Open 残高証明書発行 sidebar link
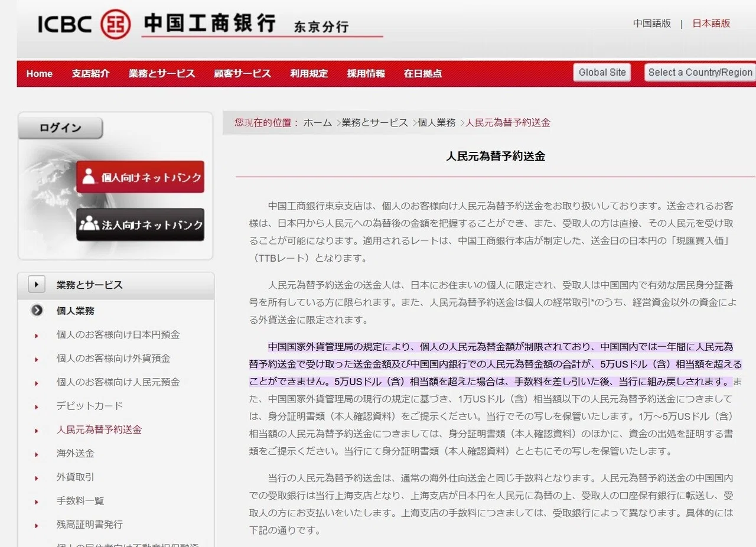This screenshot has height=547, width=756. (x=90, y=525)
